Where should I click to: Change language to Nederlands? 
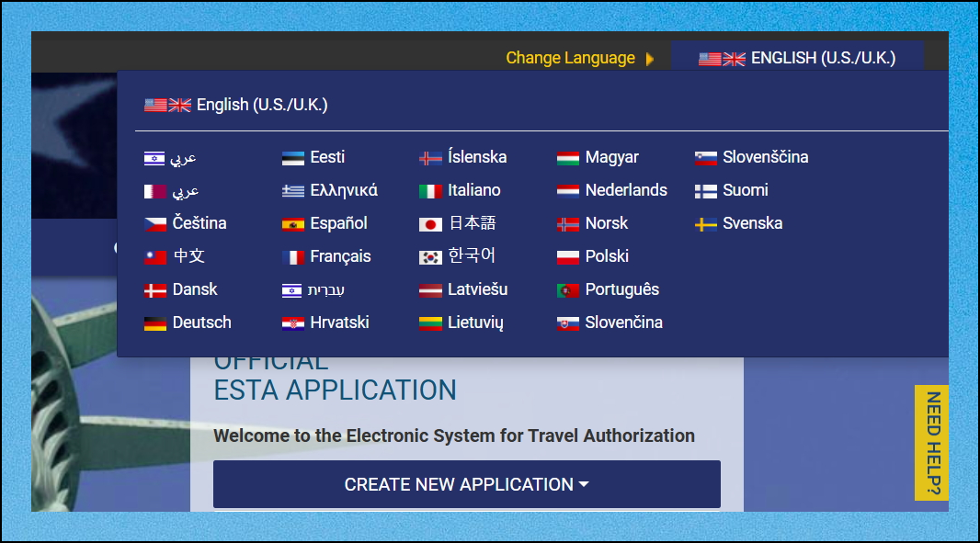coord(626,190)
